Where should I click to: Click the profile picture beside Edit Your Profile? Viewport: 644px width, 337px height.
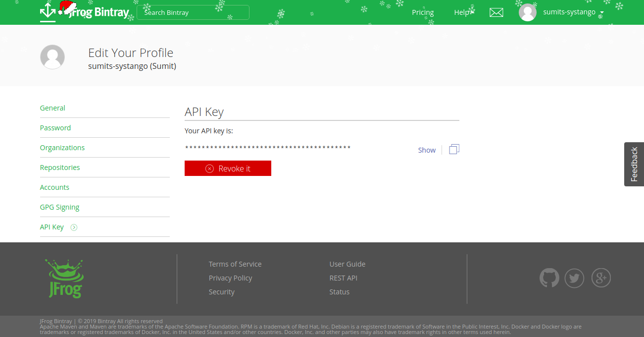coord(52,56)
